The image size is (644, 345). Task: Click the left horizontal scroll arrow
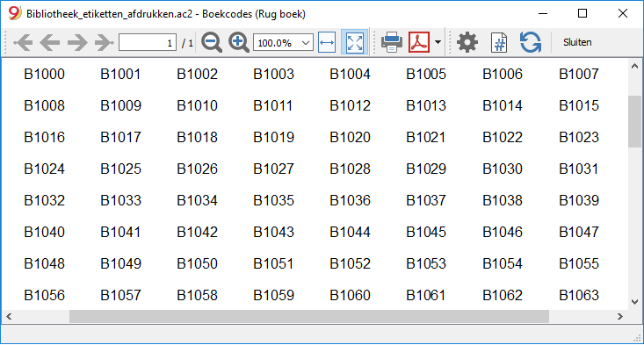[9, 316]
